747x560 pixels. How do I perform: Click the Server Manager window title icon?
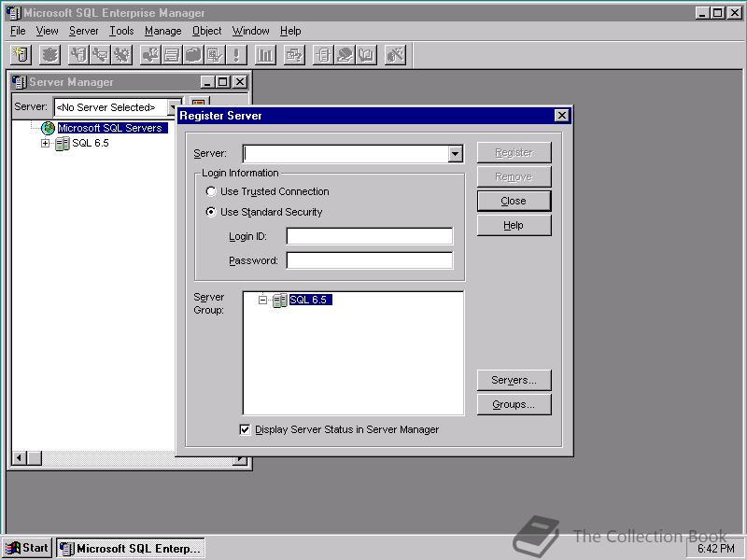coord(19,82)
